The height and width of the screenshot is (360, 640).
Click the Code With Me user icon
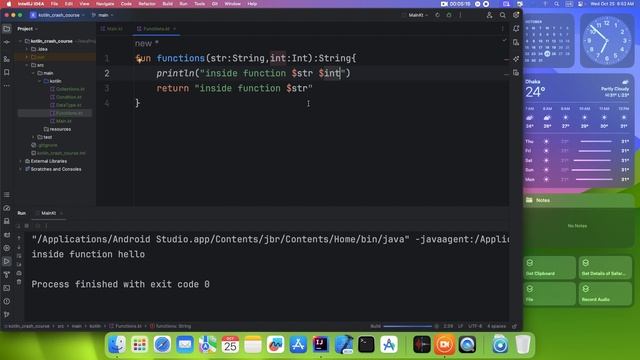coord(489,15)
